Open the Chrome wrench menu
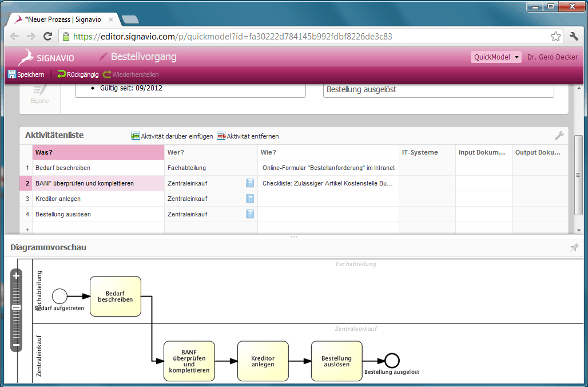 (574, 37)
